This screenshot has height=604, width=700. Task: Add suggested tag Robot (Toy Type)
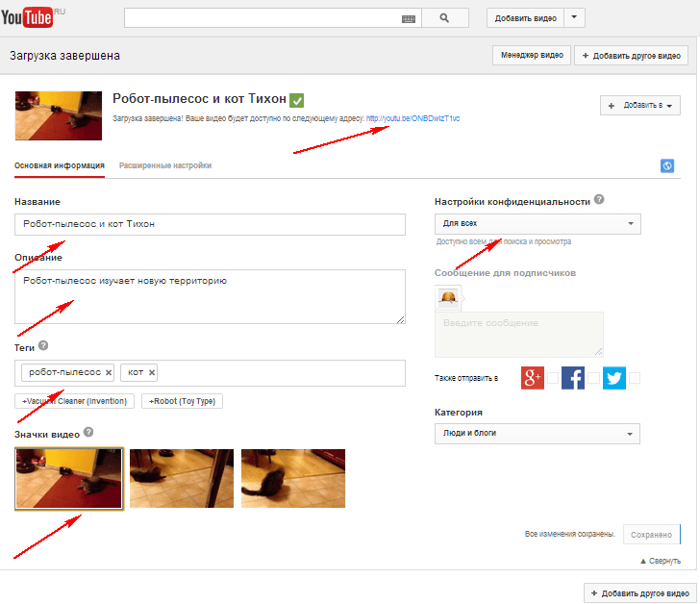pyautogui.click(x=182, y=401)
